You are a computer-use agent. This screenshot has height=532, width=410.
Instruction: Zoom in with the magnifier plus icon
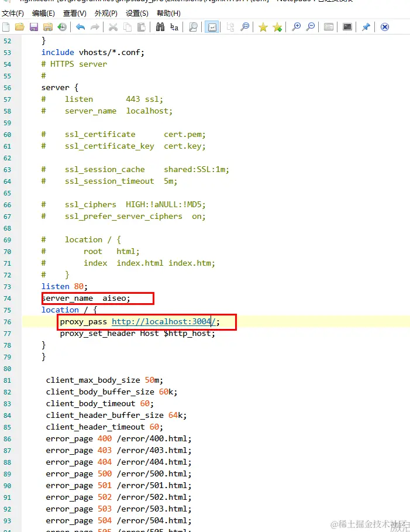(x=296, y=27)
